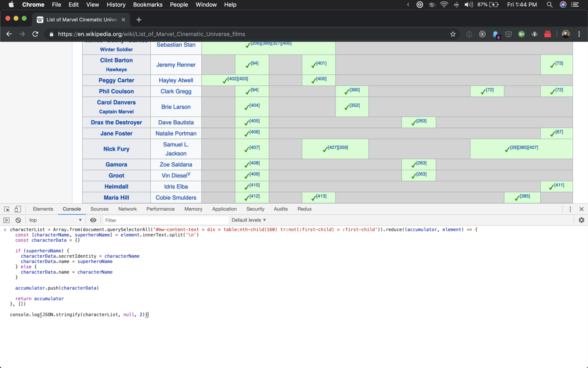Open the Wi-Fi status menu
This screenshot has width=588, height=368.
(444, 4)
